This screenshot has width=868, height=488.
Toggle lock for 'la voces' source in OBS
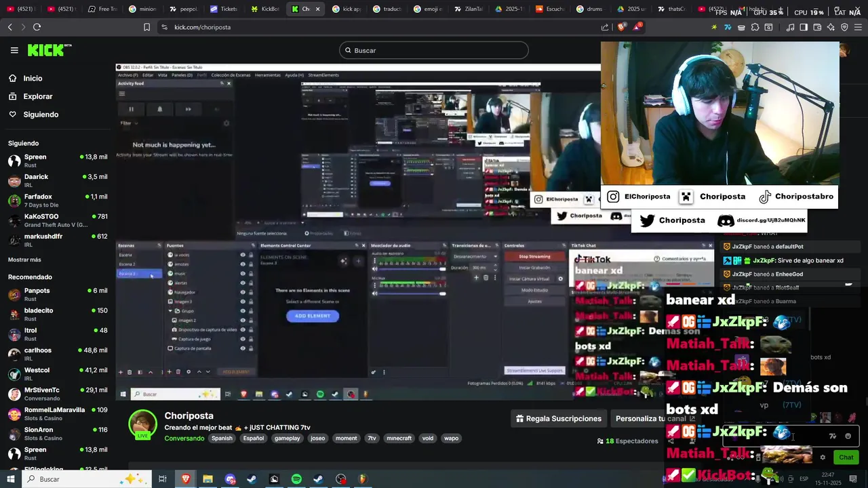click(251, 255)
